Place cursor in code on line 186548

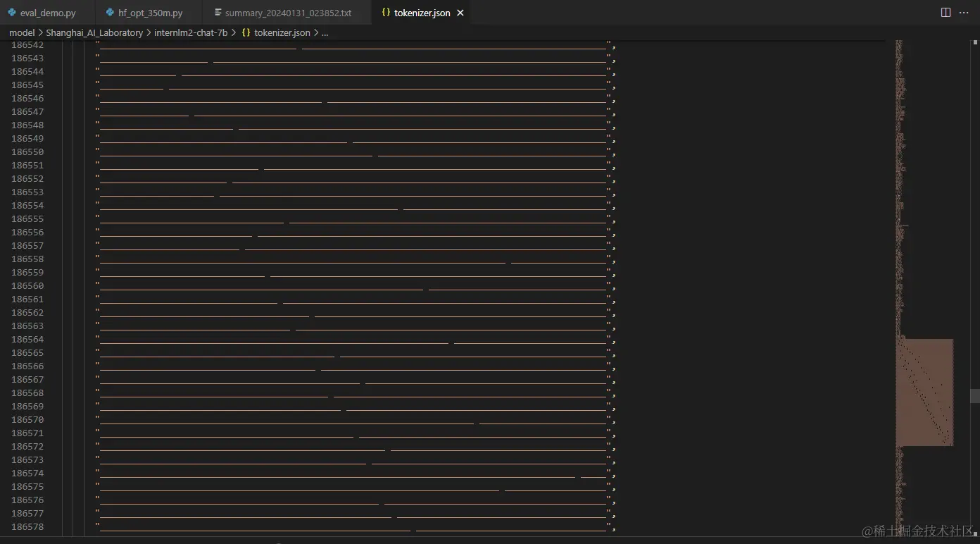(356, 125)
